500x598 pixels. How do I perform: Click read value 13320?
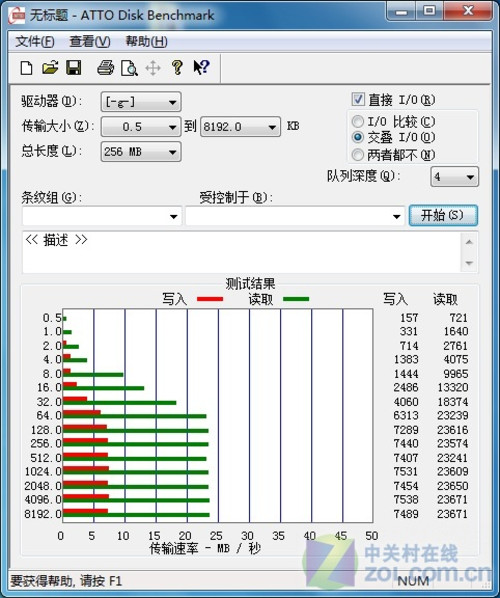(x=452, y=387)
